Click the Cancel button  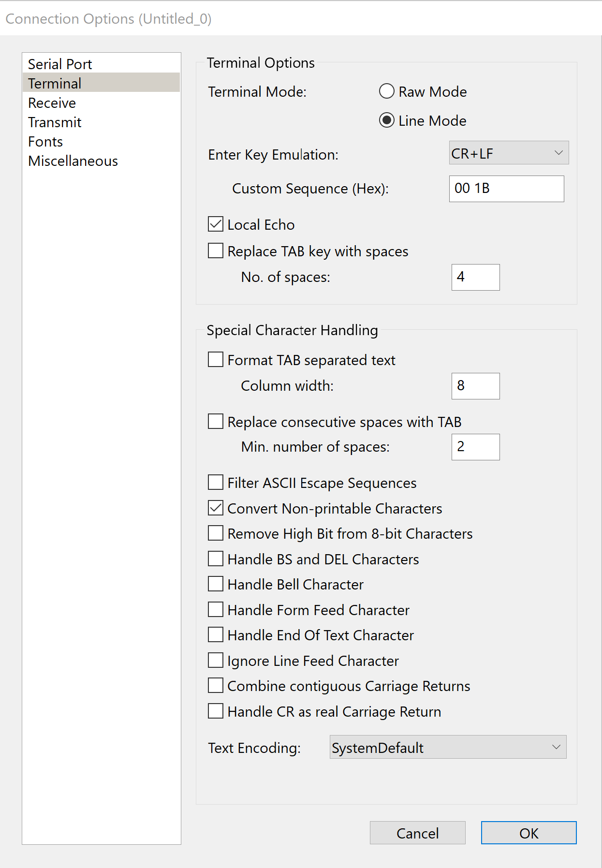click(418, 833)
